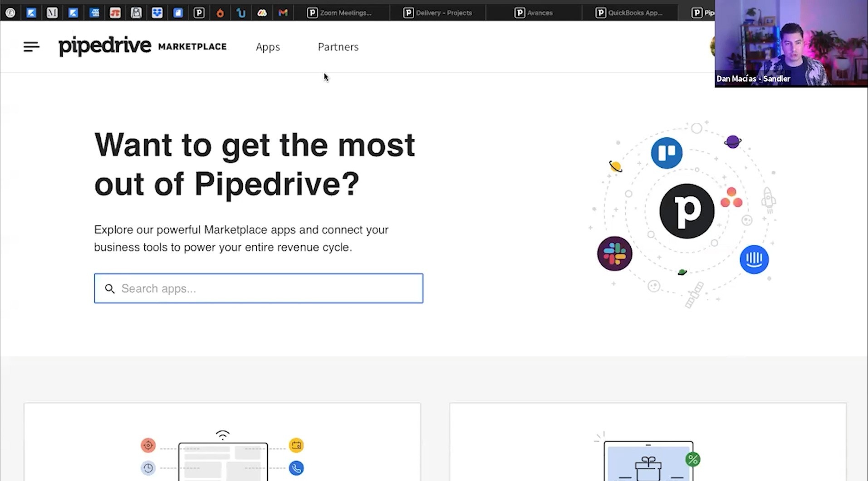
Task: Click the Pipedrive logo in the header
Action: click(x=105, y=46)
